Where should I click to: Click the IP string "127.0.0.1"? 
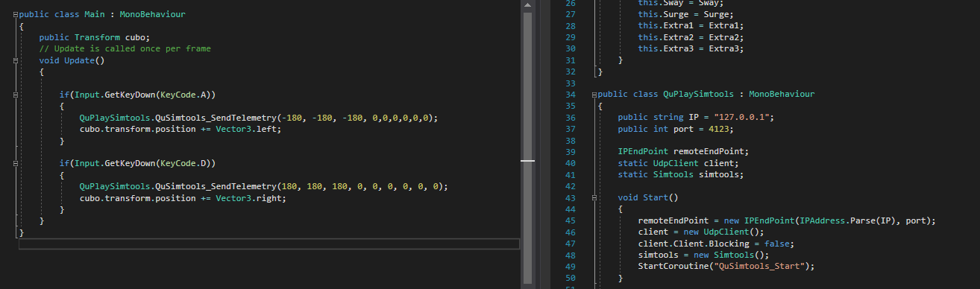tap(744, 118)
